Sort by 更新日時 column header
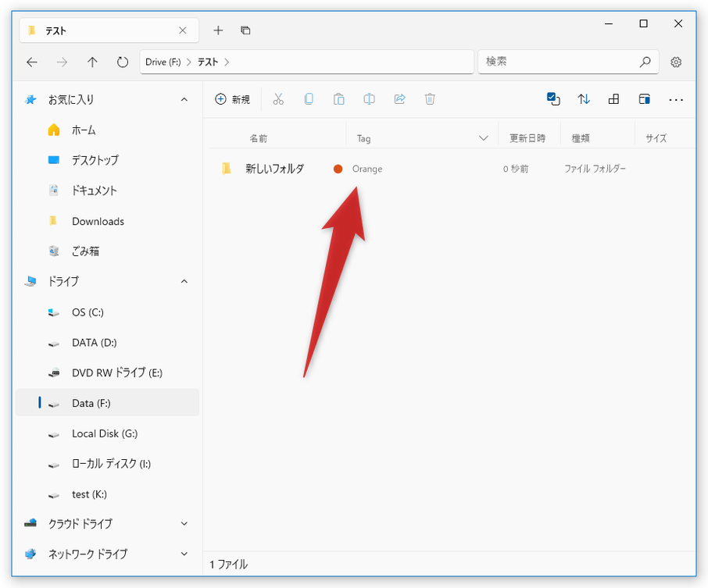Viewport: 708px width, 588px height. click(x=527, y=138)
